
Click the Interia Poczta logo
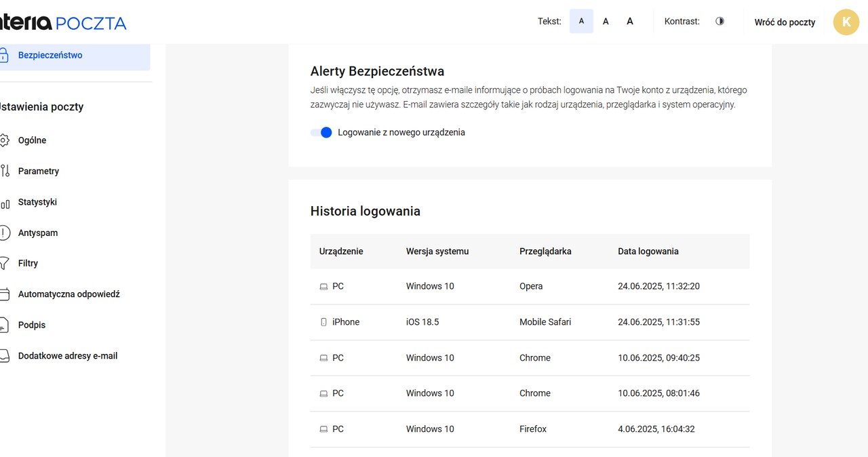point(63,22)
